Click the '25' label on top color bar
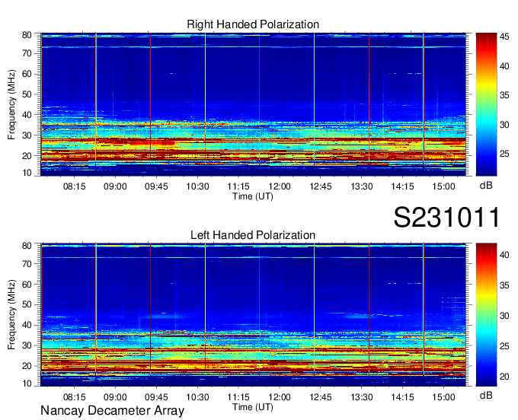This screenshot has height=420, width=518. coord(504,154)
